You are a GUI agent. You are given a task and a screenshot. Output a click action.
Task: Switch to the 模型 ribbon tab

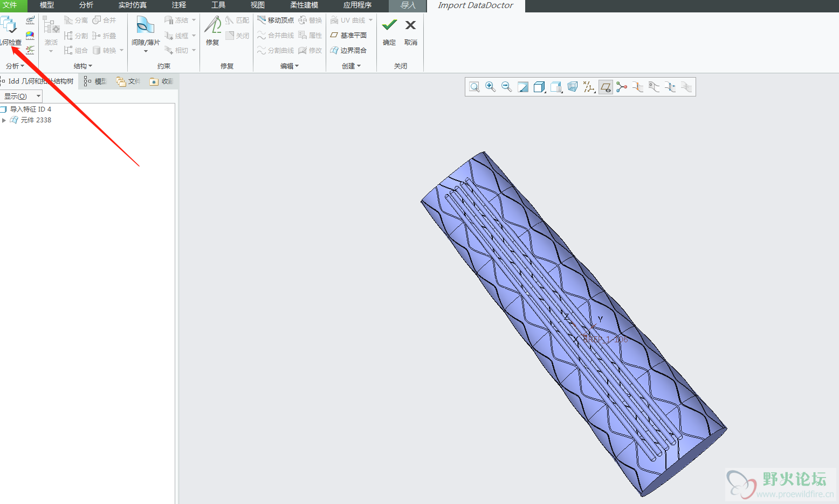point(47,5)
